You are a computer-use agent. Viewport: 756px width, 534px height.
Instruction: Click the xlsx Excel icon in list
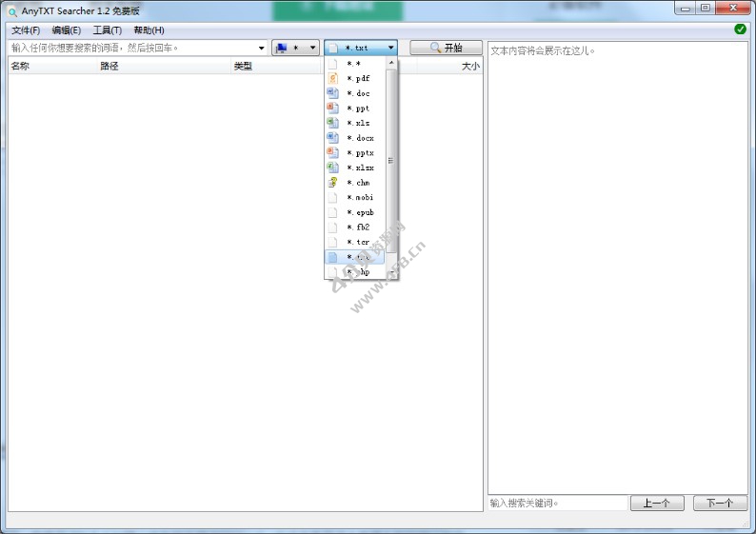332,168
